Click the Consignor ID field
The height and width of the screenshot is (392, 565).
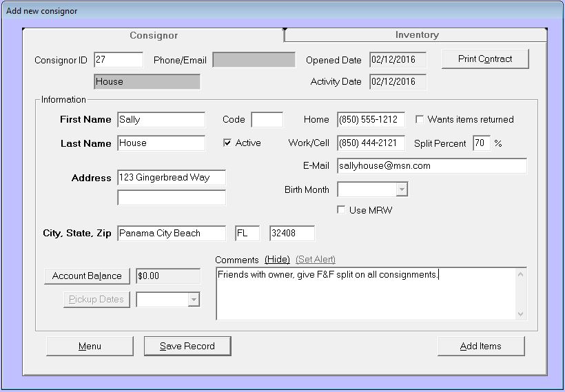click(x=119, y=60)
